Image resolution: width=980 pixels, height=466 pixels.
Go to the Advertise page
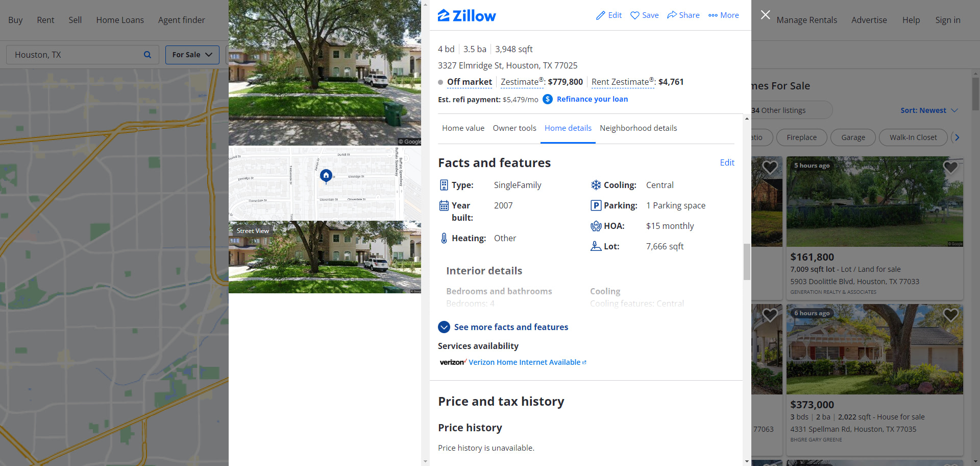point(869,20)
